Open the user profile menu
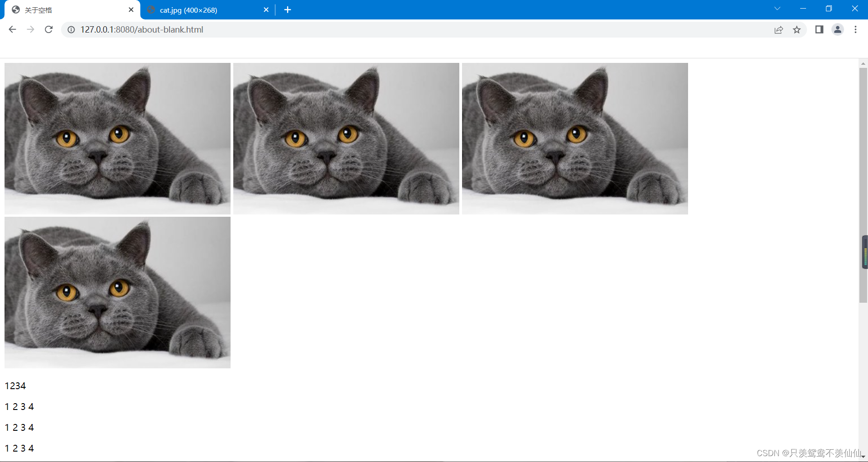This screenshot has width=868, height=462. tap(837, 29)
